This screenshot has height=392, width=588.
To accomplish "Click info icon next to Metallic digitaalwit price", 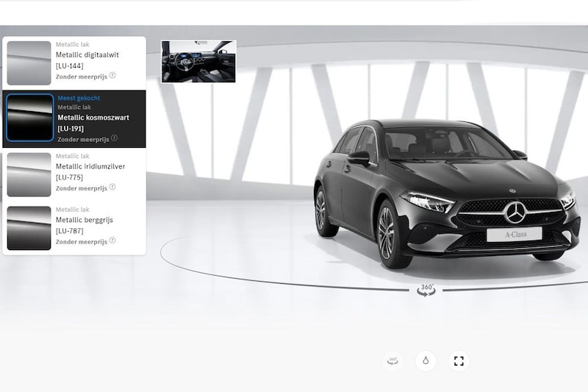I will (x=112, y=75).
